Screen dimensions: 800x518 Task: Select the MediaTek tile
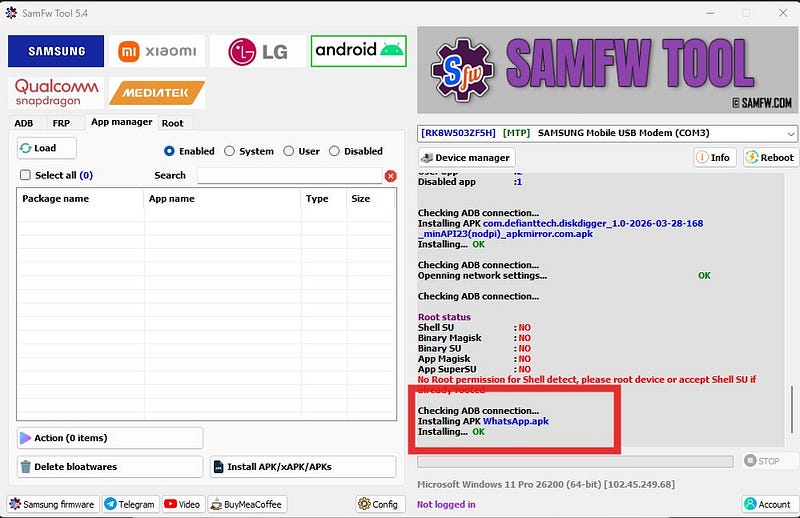tap(157, 93)
